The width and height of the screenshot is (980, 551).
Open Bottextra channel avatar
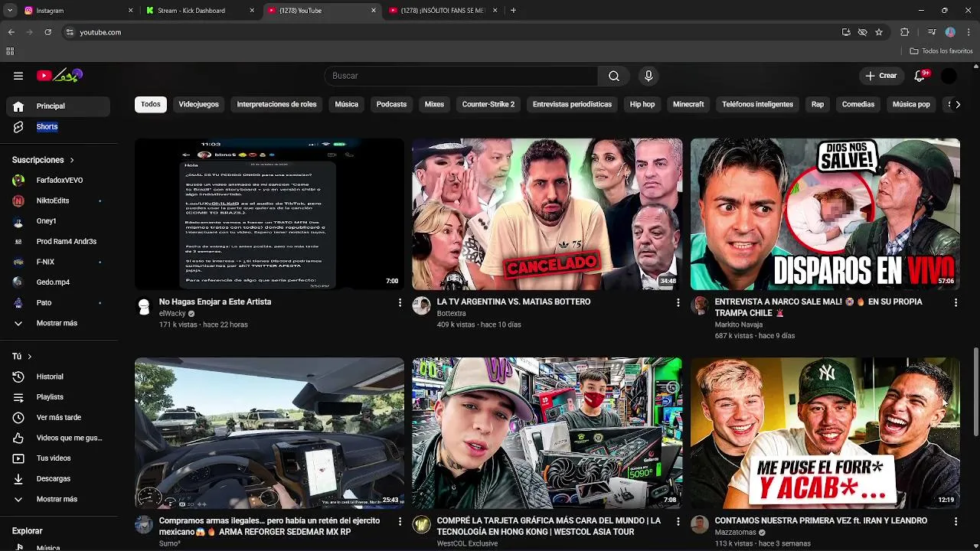[422, 306]
